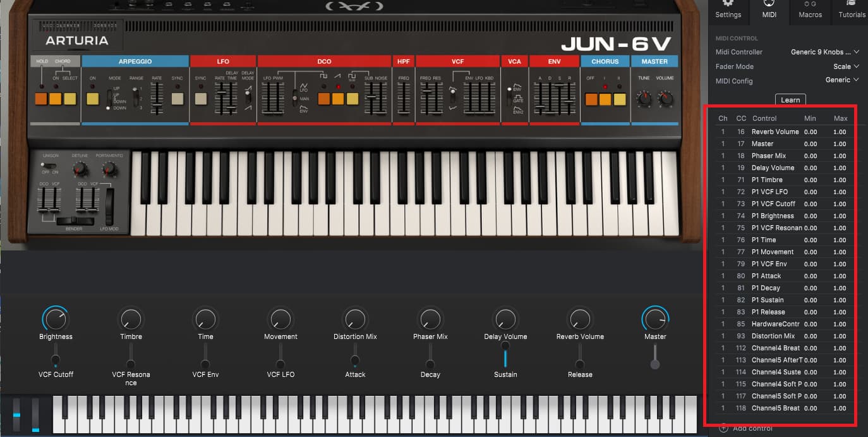The width and height of the screenshot is (868, 437).
Task: Toggle the DCO sawtooth wave button
Action: pos(337,99)
